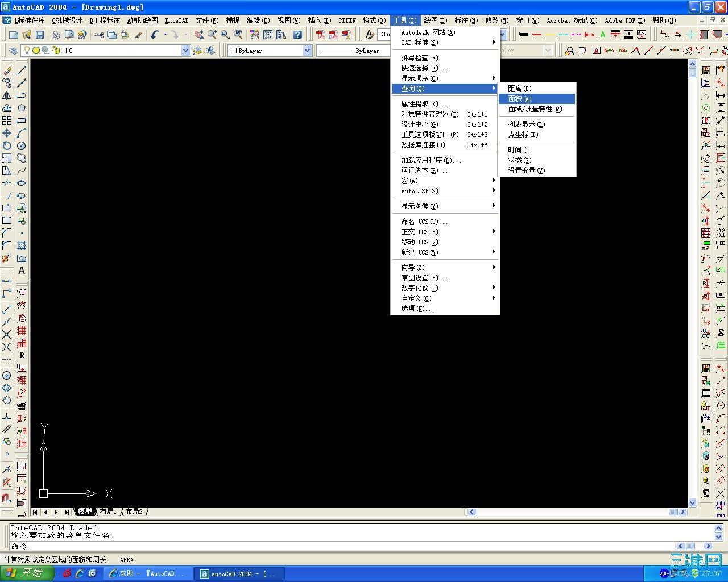Image resolution: width=728 pixels, height=582 pixels.
Task: Click 草图设置 in the Tools menu
Action: pyautogui.click(x=445, y=278)
